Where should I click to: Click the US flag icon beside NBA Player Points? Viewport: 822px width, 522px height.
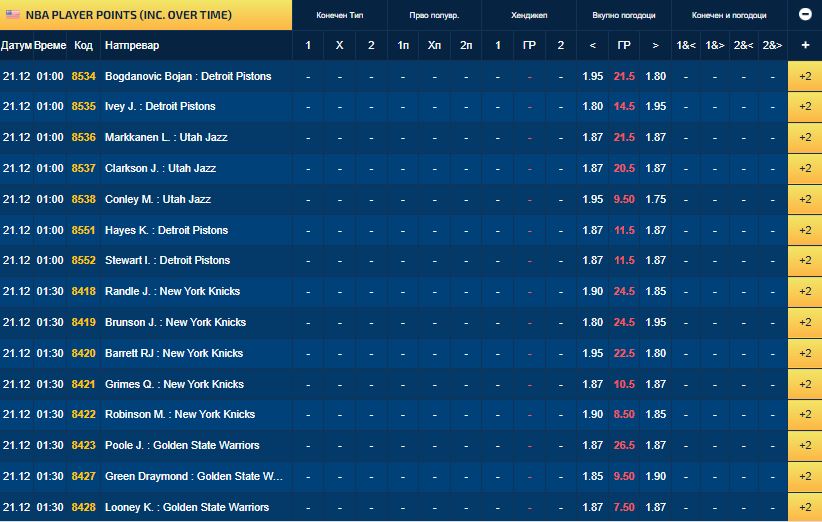tap(13, 15)
